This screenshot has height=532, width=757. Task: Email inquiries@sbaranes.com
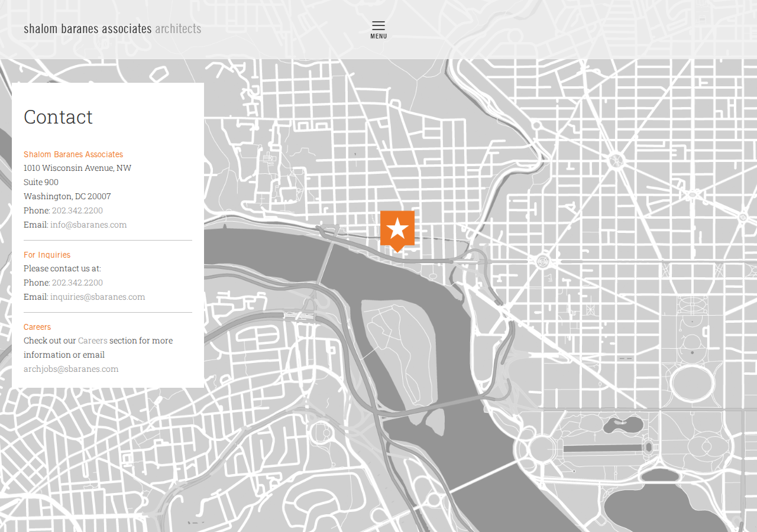click(x=98, y=297)
